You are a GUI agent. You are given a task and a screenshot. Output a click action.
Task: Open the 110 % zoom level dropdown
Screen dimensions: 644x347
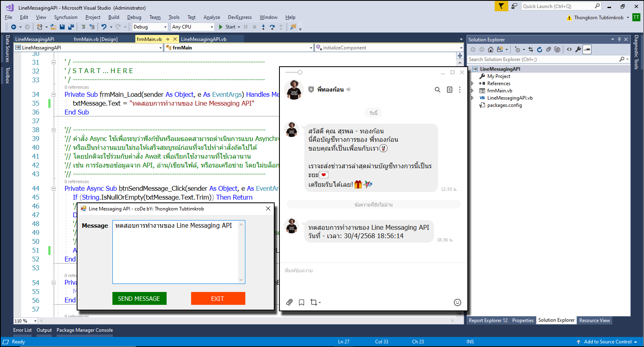point(26,321)
